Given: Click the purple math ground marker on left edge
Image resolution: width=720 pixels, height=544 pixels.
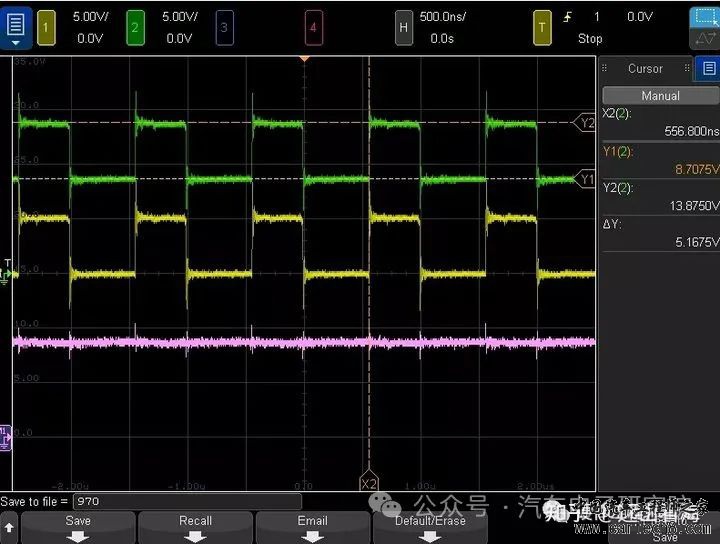Looking at the screenshot, I should [6, 438].
